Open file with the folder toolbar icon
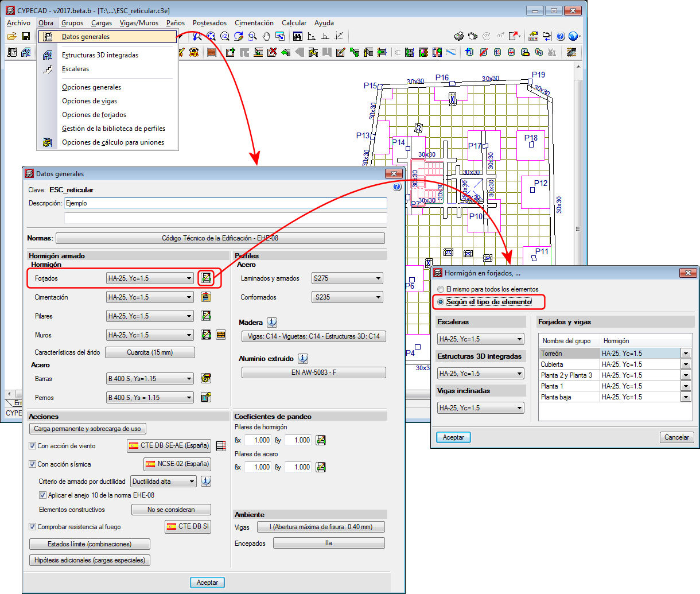Viewport: 700px width, 594px height. point(11,36)
